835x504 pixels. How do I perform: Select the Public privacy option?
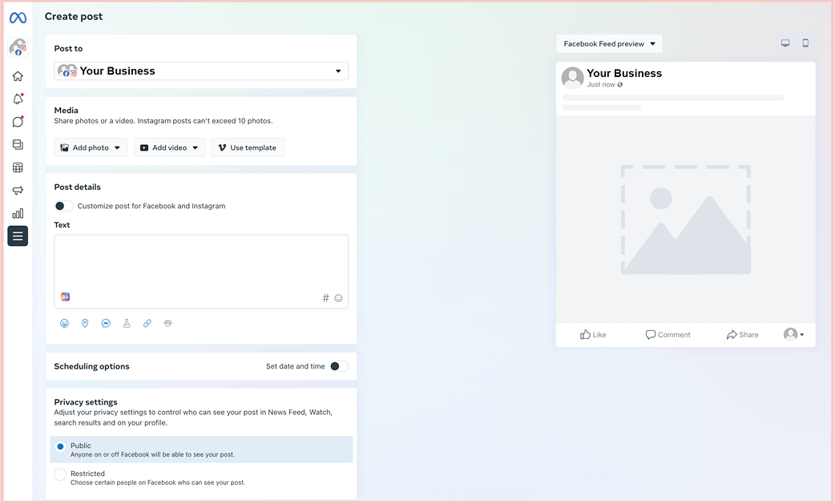click(x=201, y=450)
